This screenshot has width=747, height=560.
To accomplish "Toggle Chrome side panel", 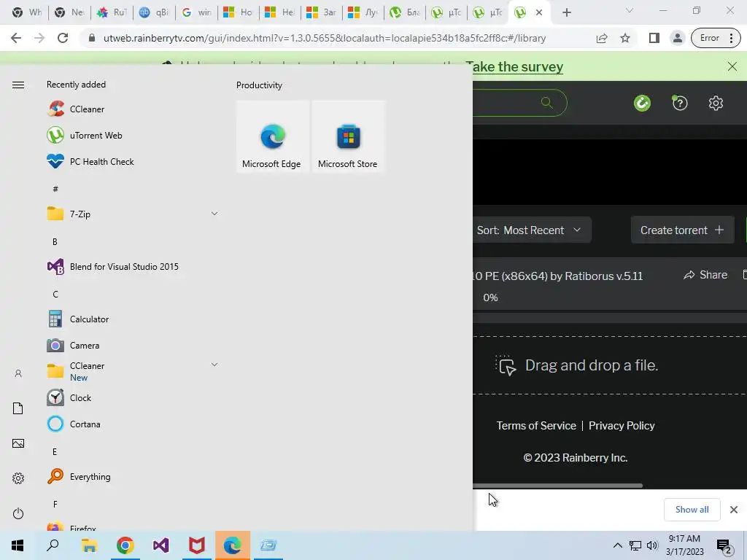I will [x=654, y=38].
